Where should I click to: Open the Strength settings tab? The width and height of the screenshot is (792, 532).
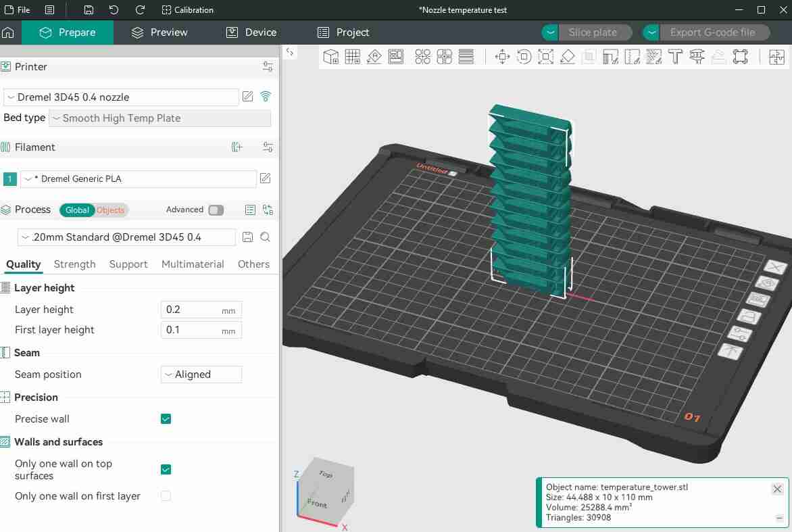[x=75, y=264]
